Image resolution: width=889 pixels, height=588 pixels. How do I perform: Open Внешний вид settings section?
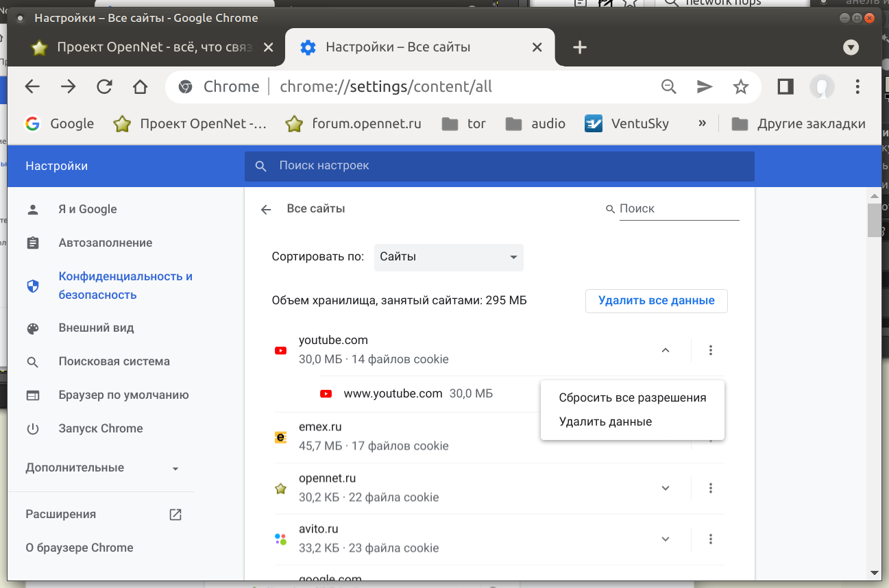tap(96, 328)
